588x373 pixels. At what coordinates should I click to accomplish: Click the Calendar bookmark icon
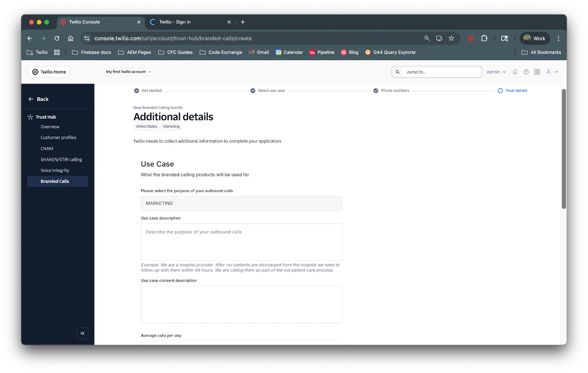pyautogui.click(x=278, y=52)
